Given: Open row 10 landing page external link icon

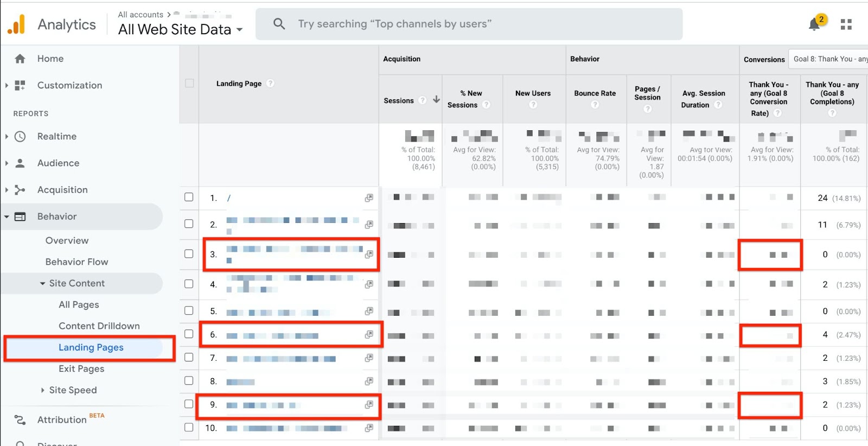Looking at the screenshot, I should (x=369, y=428).
